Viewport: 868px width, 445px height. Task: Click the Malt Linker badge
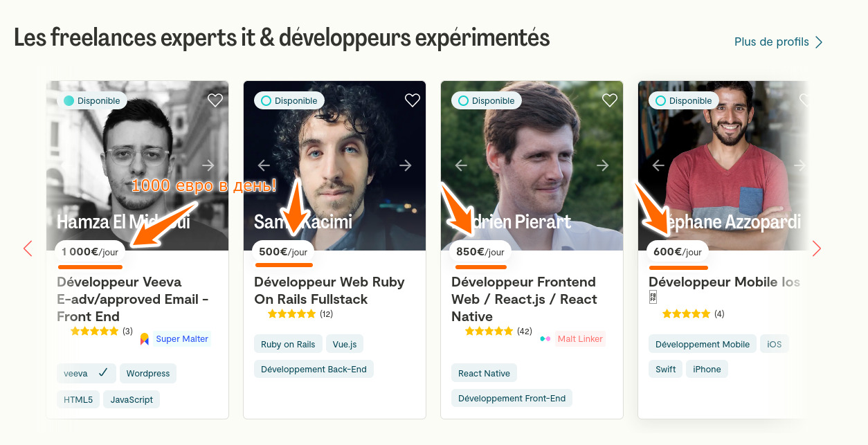(573, 339)
